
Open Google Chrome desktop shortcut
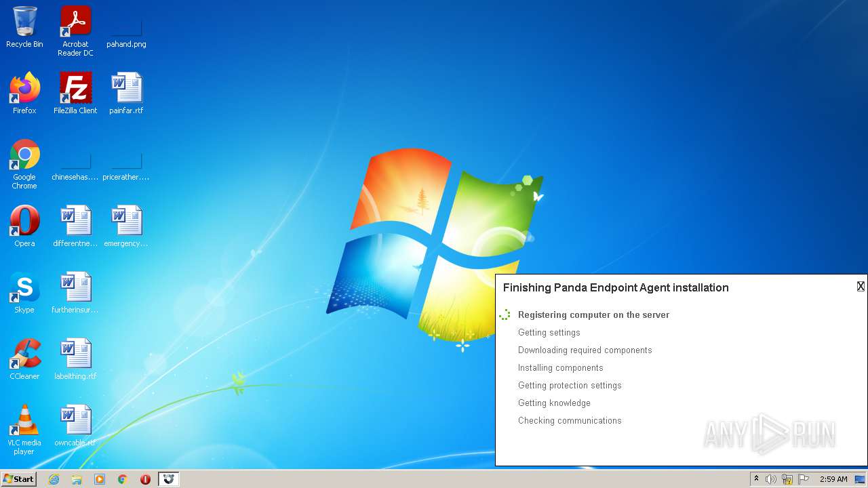coord(24,164)
